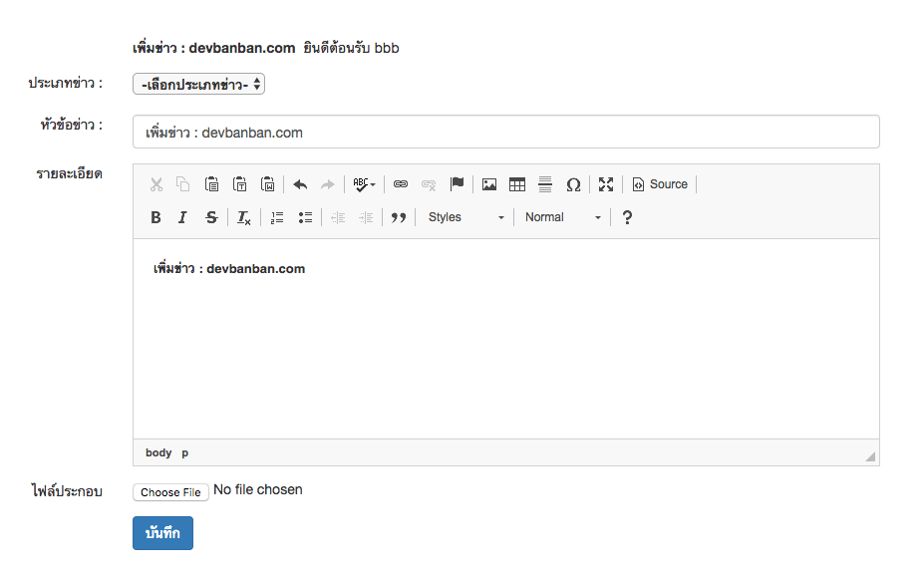This screenshot has height=579, width=924.
Task: Apply Strikethrough formatting
Action: point(210,217)
